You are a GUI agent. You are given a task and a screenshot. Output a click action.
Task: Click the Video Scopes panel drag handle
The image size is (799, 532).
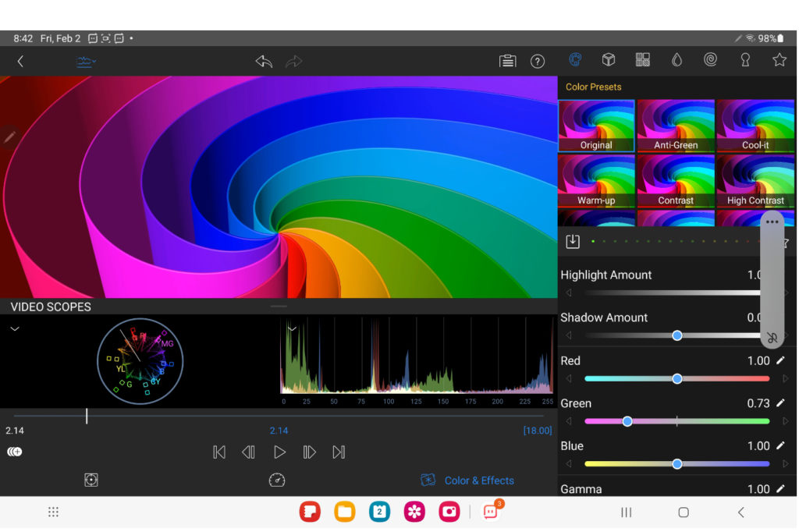279,307
